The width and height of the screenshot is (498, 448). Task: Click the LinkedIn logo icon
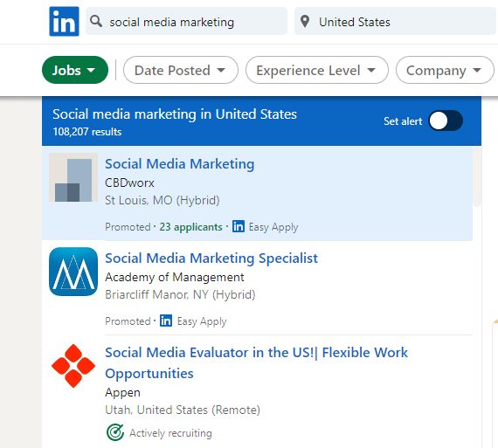click(x=64, y=21)
